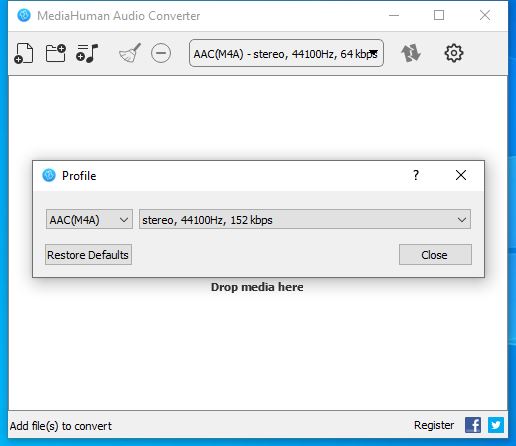Open the Twitter icon in the status bar
Viewport: 516px width, 446px height.
pos(496,425)
